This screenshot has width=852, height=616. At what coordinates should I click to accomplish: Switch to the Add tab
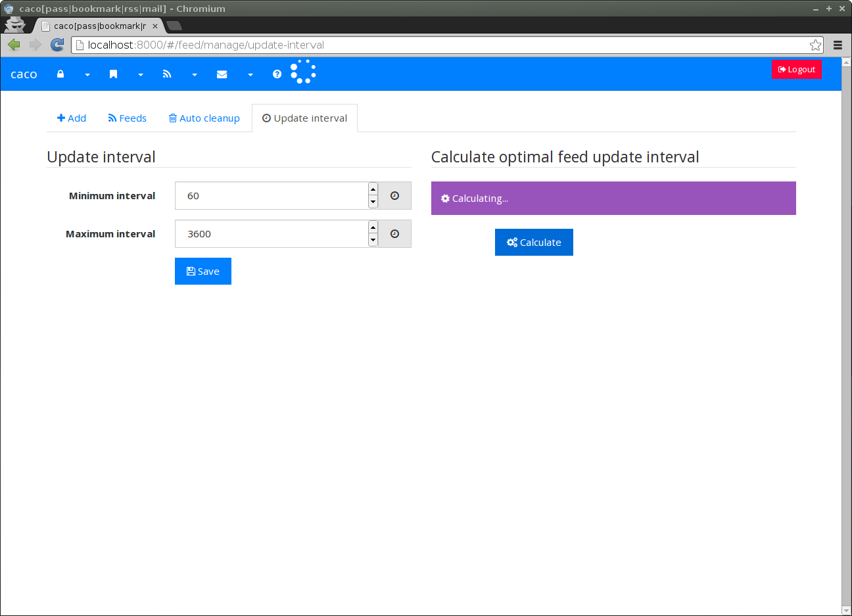click(72, 118)
